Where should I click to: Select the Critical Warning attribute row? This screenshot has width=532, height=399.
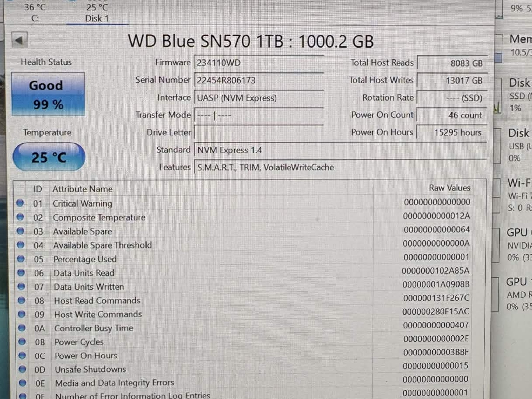pyautogui.click(x=244, y=203)
